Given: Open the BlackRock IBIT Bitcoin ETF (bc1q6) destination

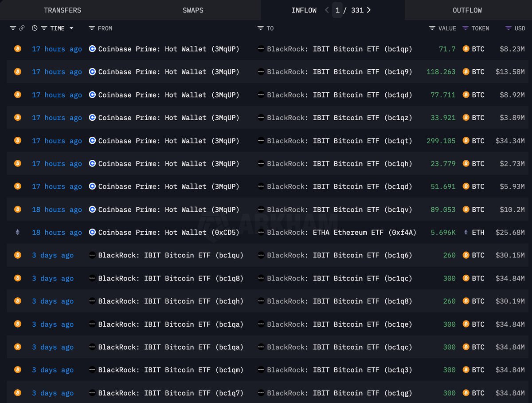Looking at the screenshot, I should point(340,255).
